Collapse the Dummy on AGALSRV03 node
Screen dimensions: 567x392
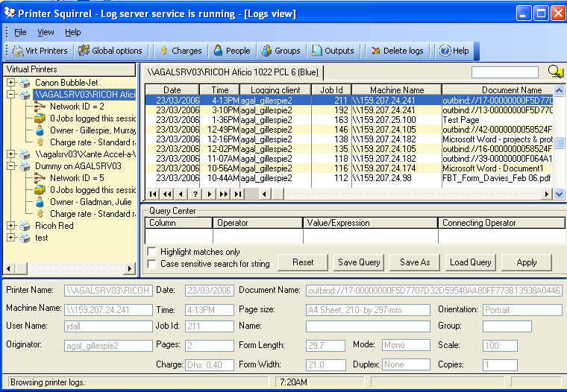(x=11, y=166)
